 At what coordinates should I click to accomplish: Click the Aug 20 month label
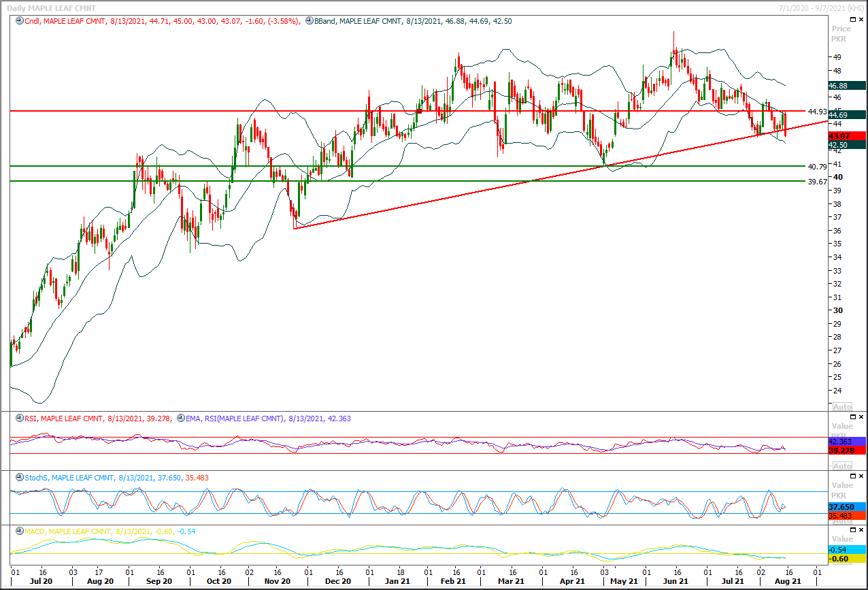(100, 582)
